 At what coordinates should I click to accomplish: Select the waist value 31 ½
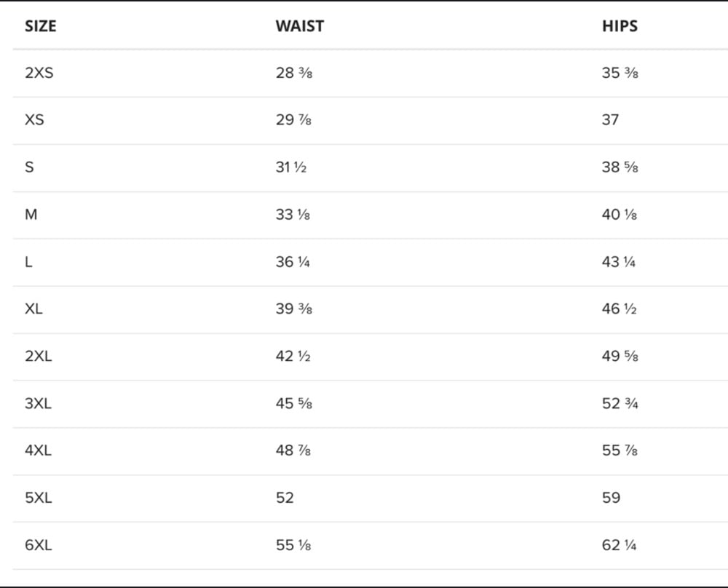[290, 167]
